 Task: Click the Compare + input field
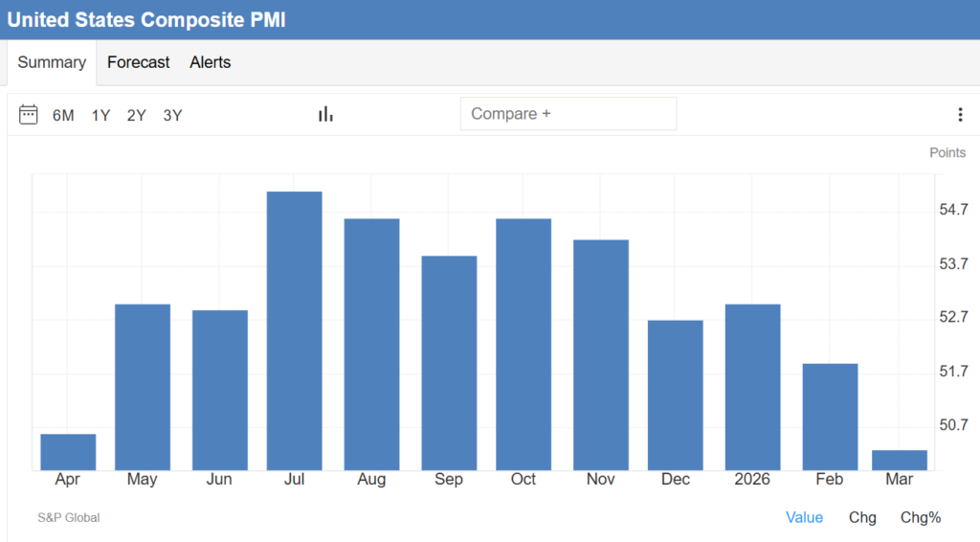coord(568,113)
